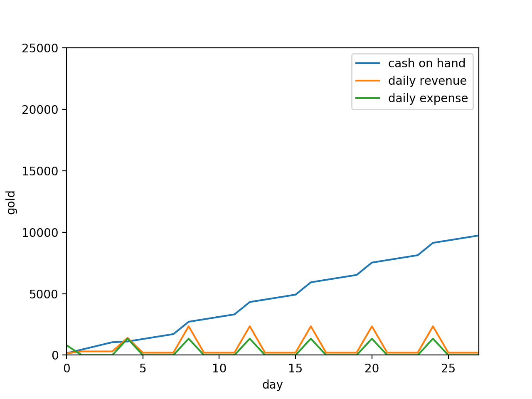Click the 'gold' y-axis label

point(11,202)
